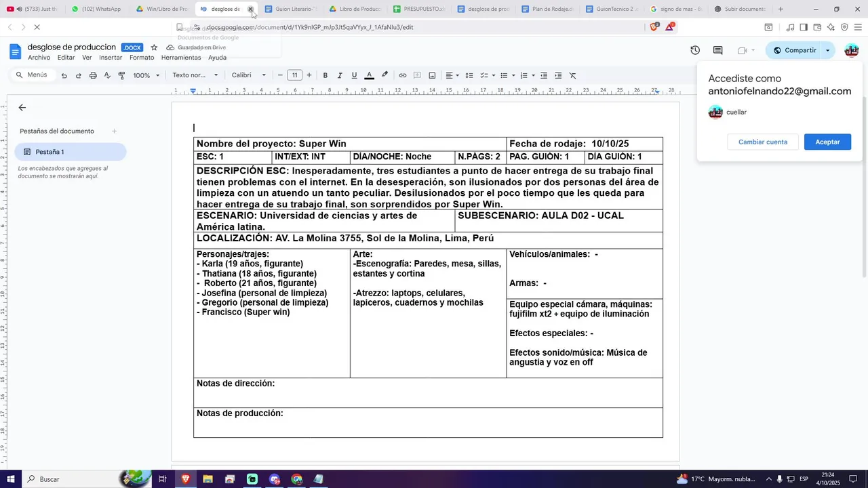Switch to the 'PRESUPUESTO.xlsx' browser tab

418,9
